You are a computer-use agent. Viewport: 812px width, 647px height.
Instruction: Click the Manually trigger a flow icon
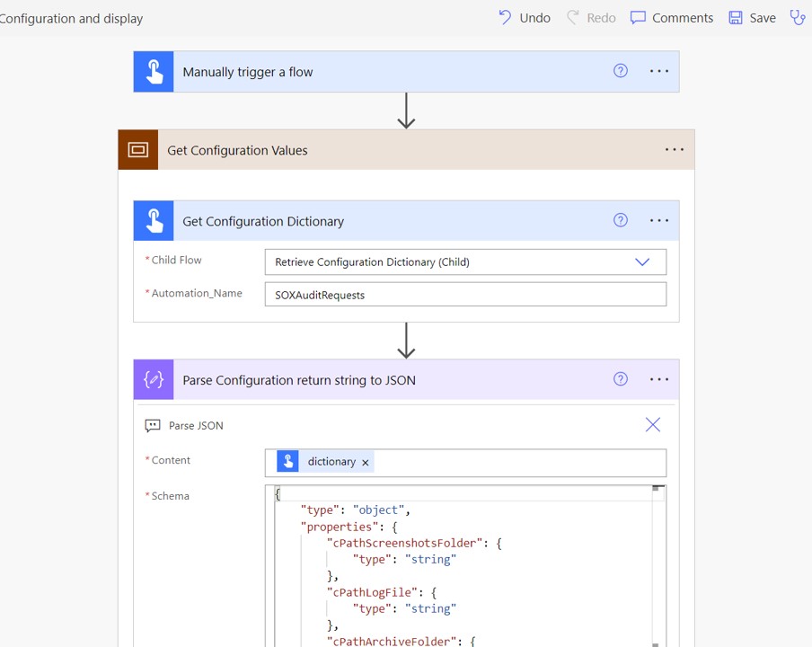click(x=154, y=72)
